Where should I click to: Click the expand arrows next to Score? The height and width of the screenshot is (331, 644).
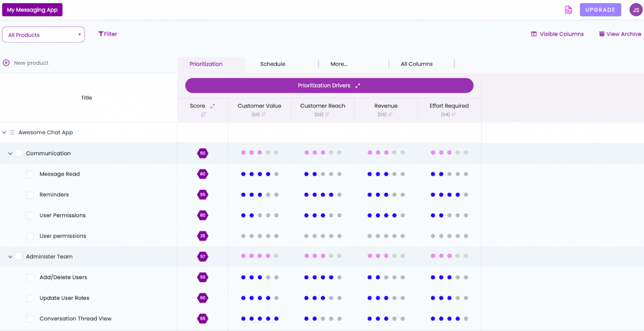(x=212, y=106)
